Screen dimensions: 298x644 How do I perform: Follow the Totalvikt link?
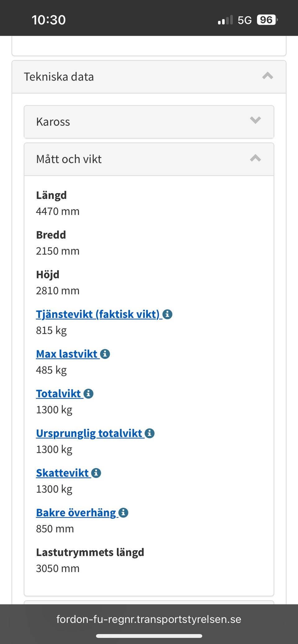pyautogui.click(x=58, y=394)
